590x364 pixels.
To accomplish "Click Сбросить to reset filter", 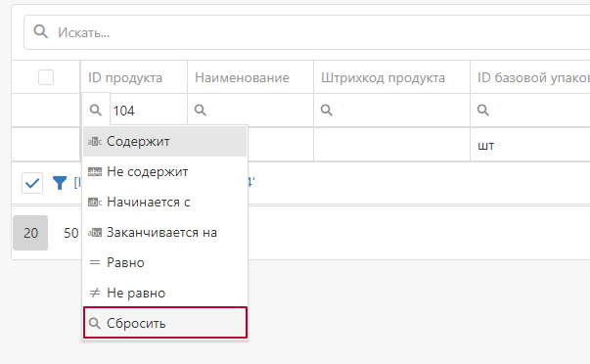I will click(x=164, y=323).
